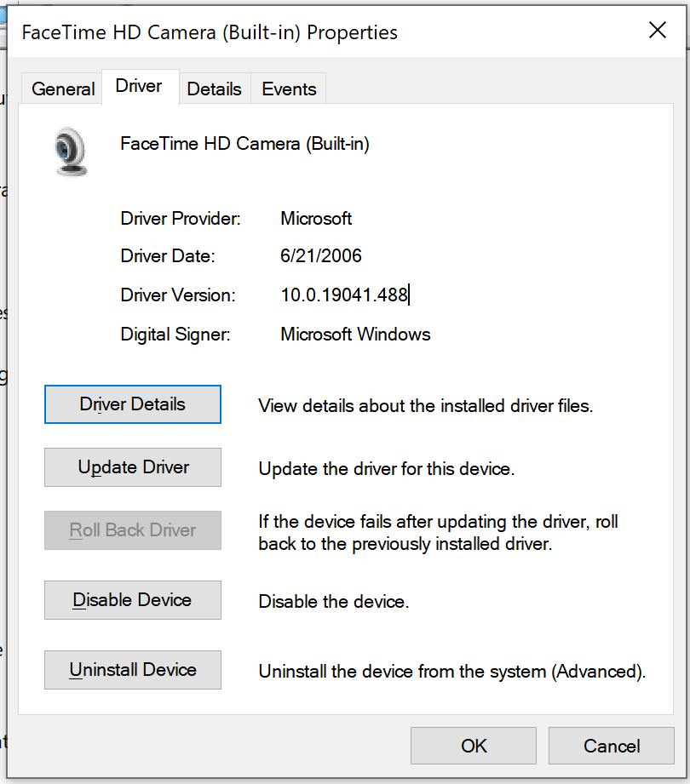Stay on the Driver tab
Viewport: 690px width, 784px height.
(x=139, y=85)
